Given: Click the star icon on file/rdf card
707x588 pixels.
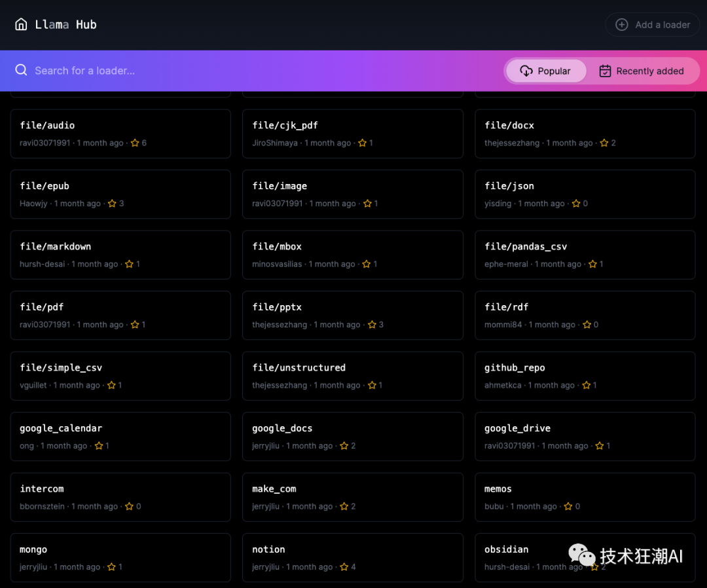Looking at the screenshot, I should pyautogui.click(x=587, y=325).
